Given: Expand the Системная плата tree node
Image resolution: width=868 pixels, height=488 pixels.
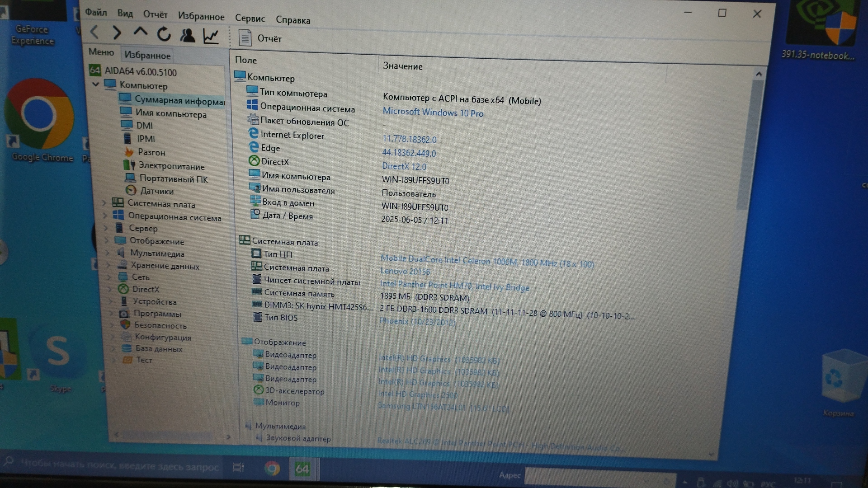Looking at the screenshot, I should click(x=104, y=203).
